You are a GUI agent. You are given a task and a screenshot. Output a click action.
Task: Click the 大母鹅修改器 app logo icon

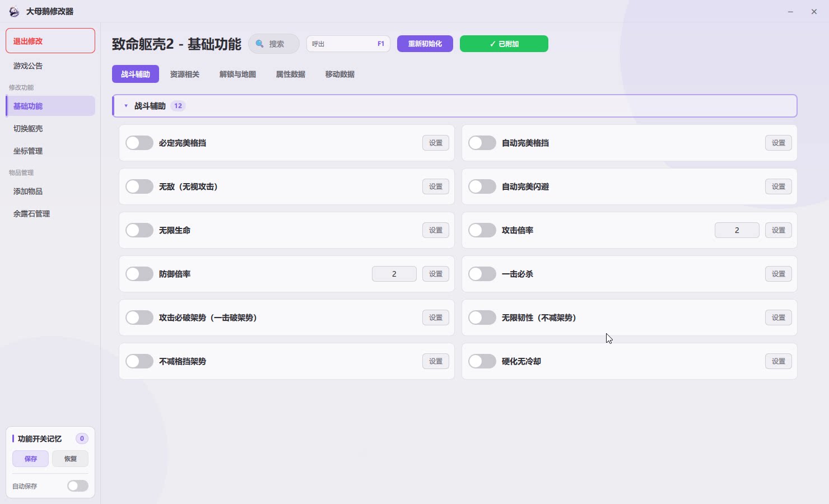pos(14,12)
